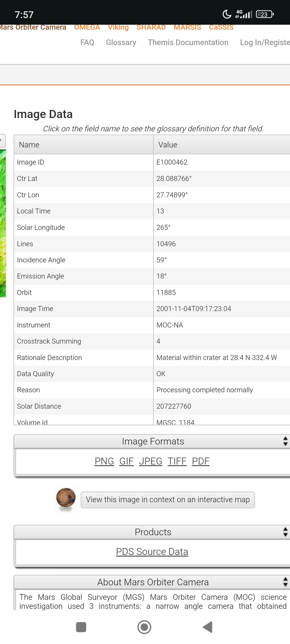Tap the Android home circle button
290x644 pixels.
click(144, 627)
